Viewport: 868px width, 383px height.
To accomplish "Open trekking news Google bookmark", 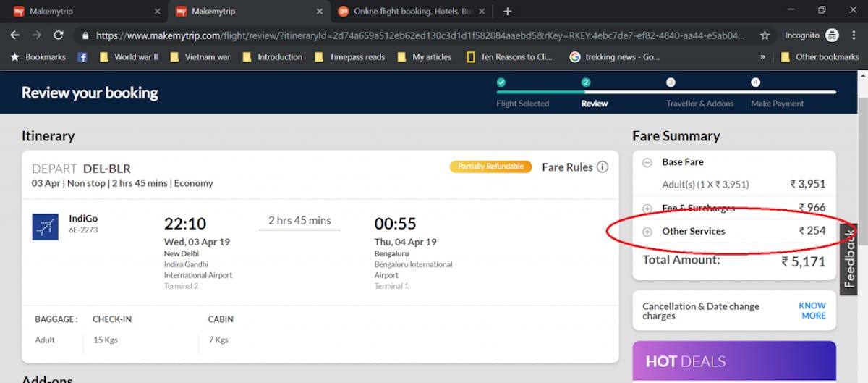I will click(615, 56).
